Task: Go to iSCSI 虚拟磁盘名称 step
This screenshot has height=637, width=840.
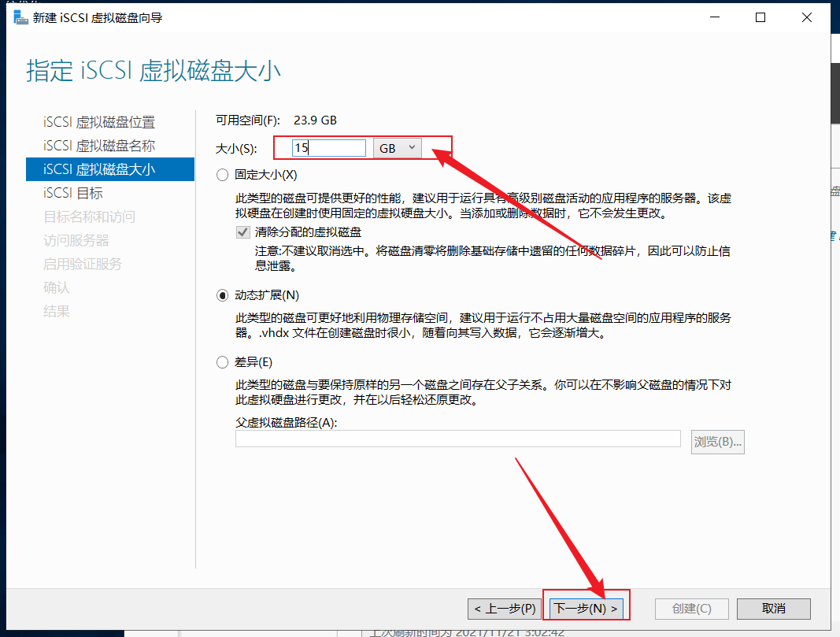Action: (99, 146)
